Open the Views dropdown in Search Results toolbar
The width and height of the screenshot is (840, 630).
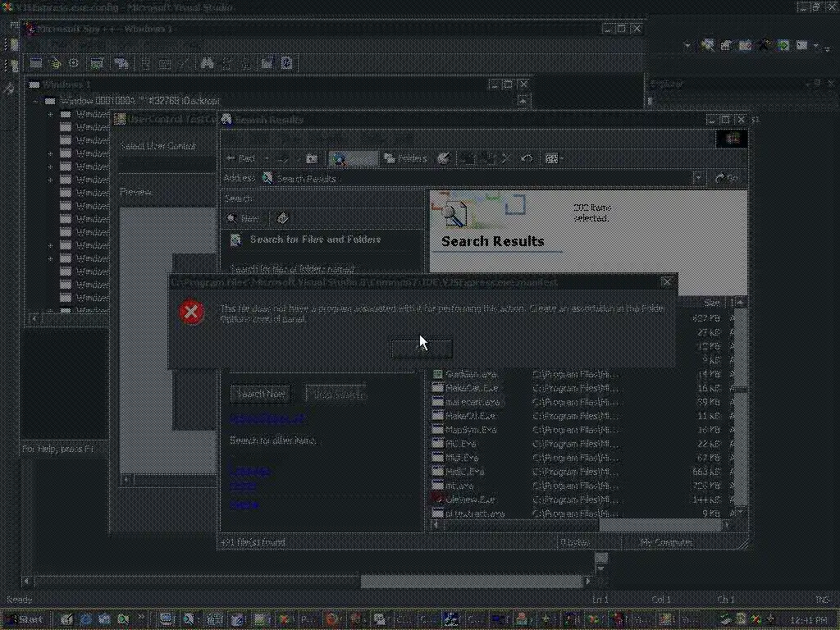tap(554, 158)
